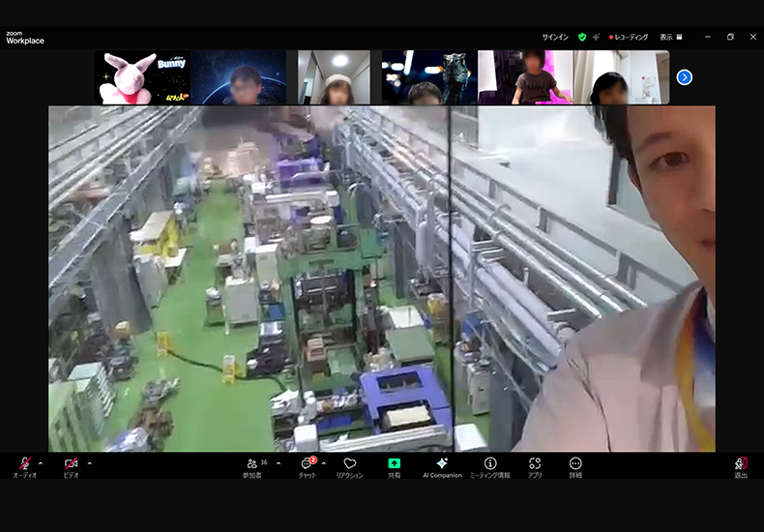Open the video options arrow beside ビデオ
This screenshot has height=532, width=764.
[89, 463]
